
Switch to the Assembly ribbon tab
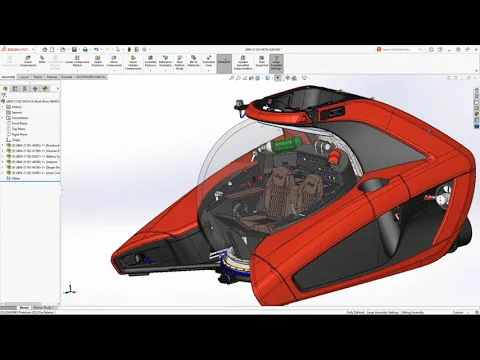coord(8,77)
